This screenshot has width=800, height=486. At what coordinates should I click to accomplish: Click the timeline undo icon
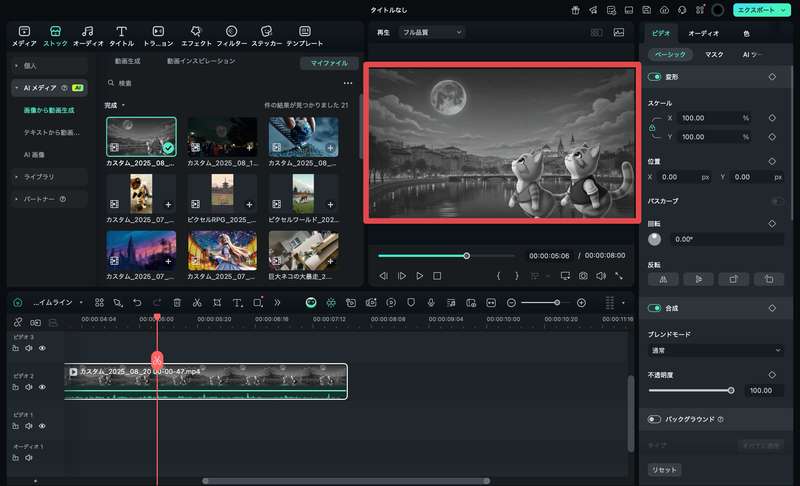point(137,302)
